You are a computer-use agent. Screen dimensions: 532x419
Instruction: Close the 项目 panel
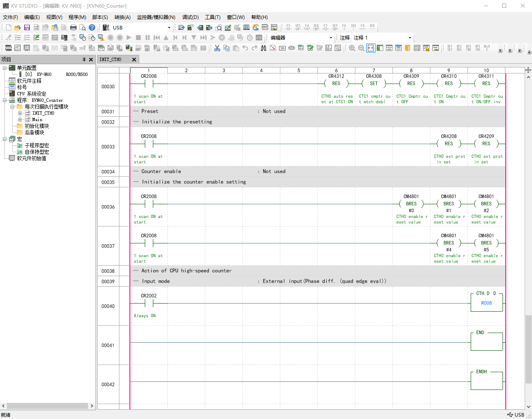(x=91, y=59)
